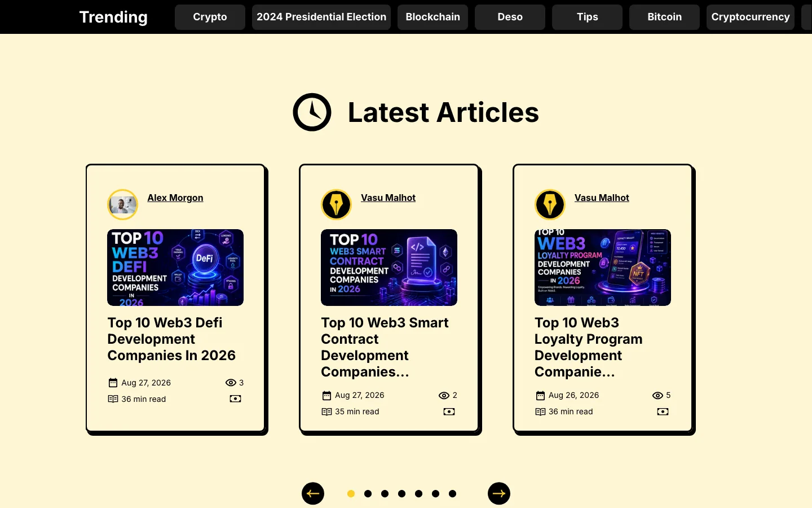Select the Bitcoin trending tag
This screenshot has height=508, width=812.
pyautogui.click(x=664, y=17)
